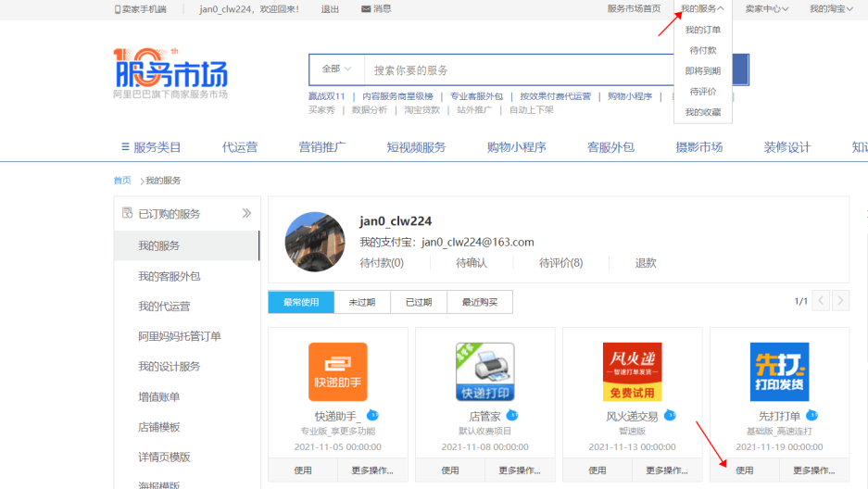Viewport: 868px width, 489px height.
Task: Open the 全部 search category dropdown
Action: click(x=336, y=69)
